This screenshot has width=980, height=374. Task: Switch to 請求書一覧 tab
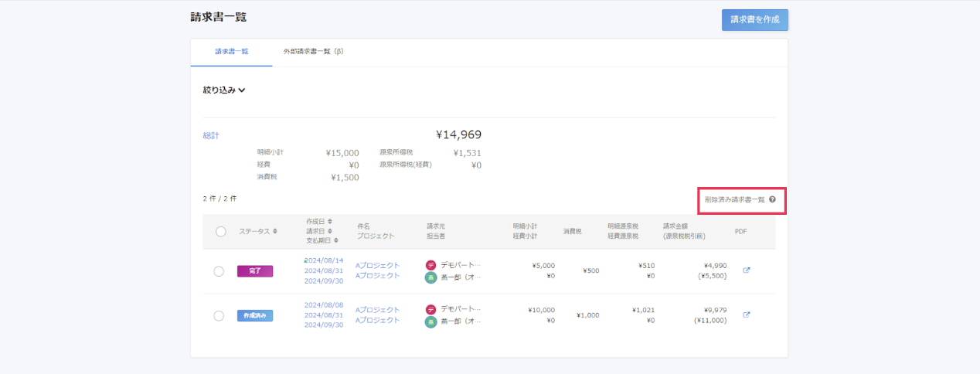(232, 52)
